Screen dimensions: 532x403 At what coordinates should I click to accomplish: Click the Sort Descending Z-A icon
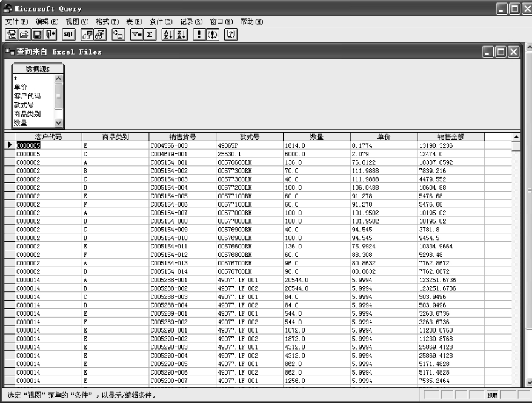(181, 35)
